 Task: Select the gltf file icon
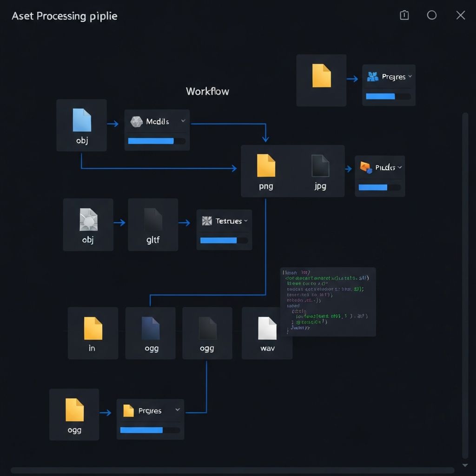152,219
